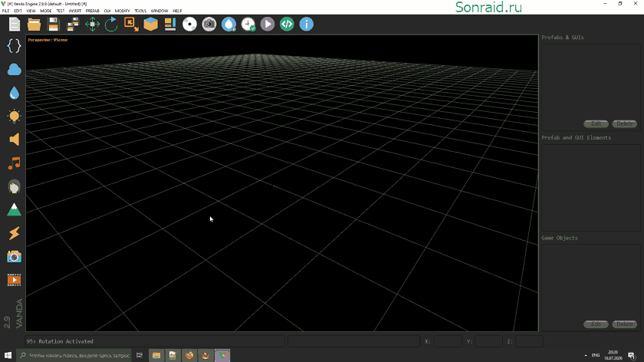Open the green script editor icon

pyautogui.click(x=287, y=25)
